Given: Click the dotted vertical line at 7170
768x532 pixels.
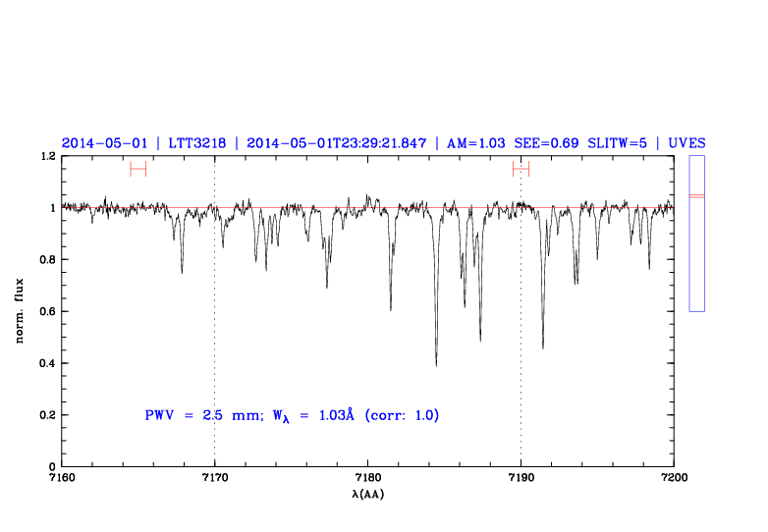Looking at the screenshot, I should coord(214,314).
